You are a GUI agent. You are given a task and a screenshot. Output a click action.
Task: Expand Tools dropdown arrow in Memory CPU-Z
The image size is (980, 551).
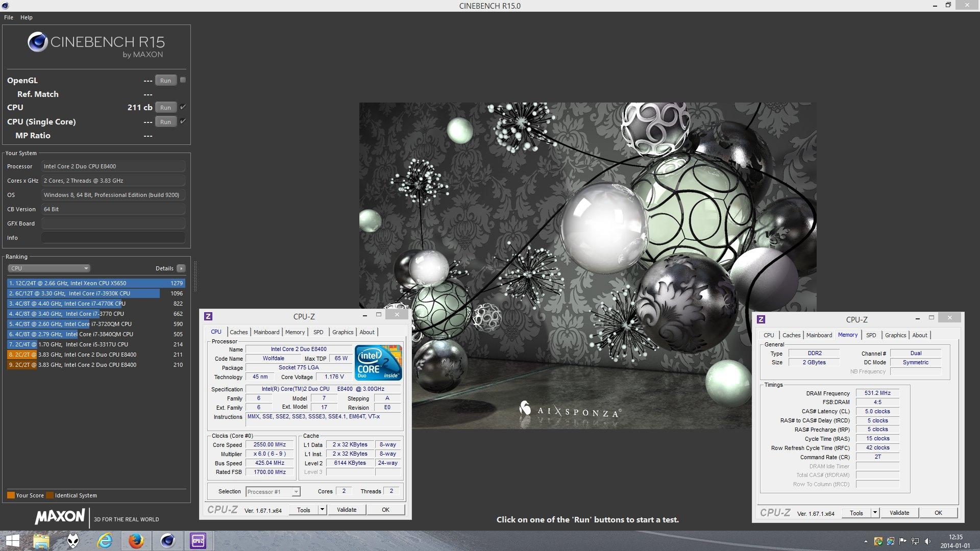point(875,513)
